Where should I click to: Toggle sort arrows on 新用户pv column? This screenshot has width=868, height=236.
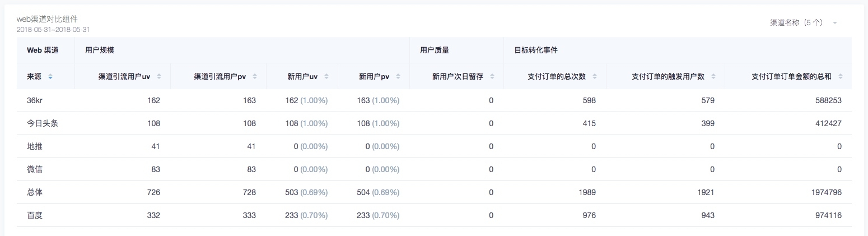point(398,77)
